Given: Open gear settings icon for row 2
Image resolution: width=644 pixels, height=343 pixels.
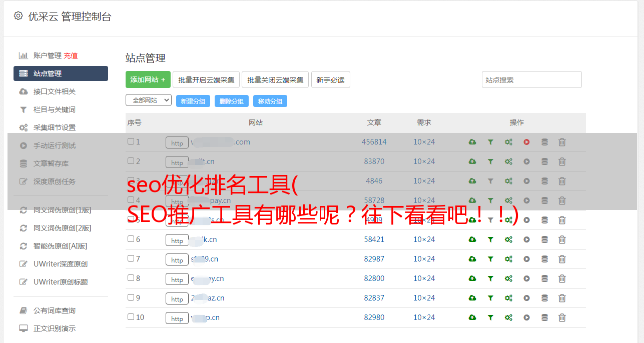Looking at the screenshot, I should (508, 161).
